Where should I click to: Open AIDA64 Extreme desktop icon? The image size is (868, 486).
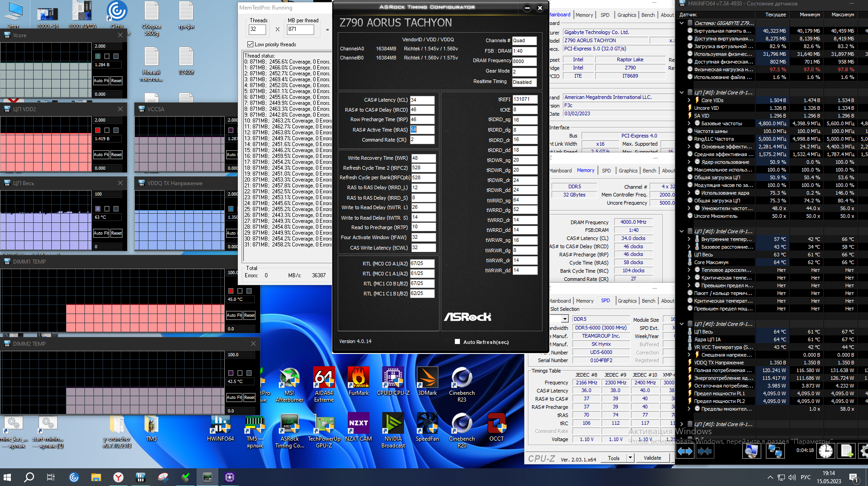pyautogui.click(x=324, y=385)
